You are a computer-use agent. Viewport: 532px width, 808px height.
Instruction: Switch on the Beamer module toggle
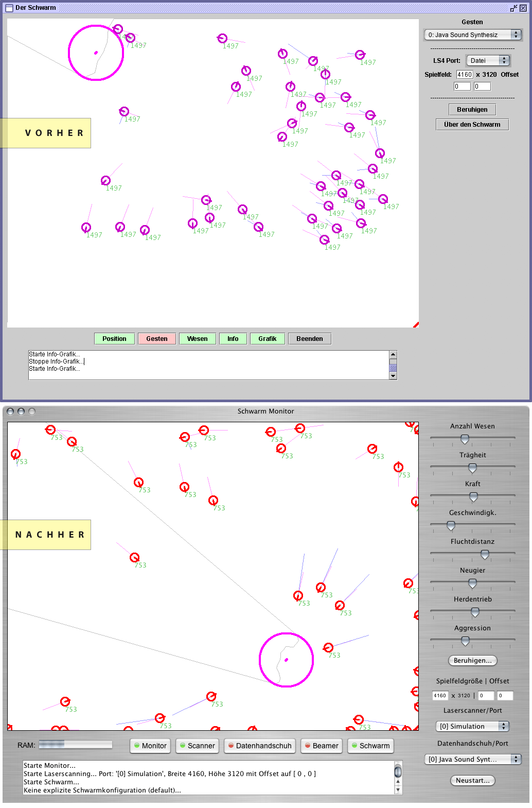322,746
